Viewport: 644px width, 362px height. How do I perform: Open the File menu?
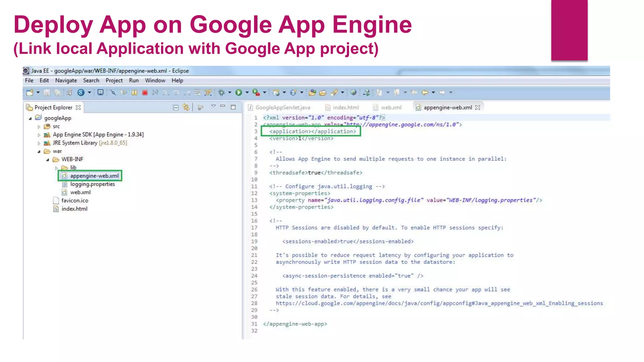point(29,80)
